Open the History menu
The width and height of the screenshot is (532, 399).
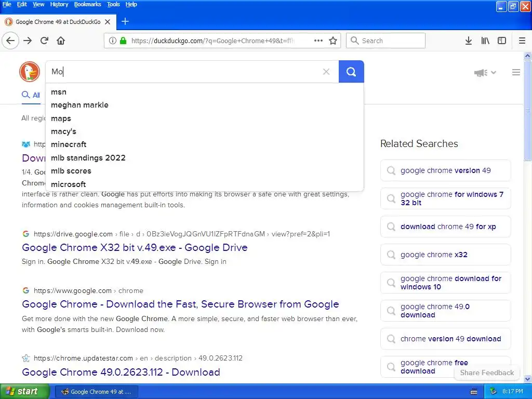click(59, 4)
